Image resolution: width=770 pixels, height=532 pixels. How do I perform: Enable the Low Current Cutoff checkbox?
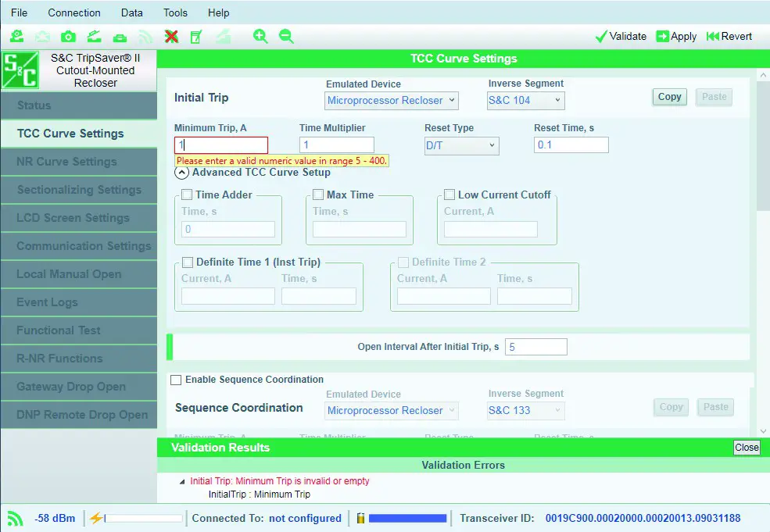(449, 195)
